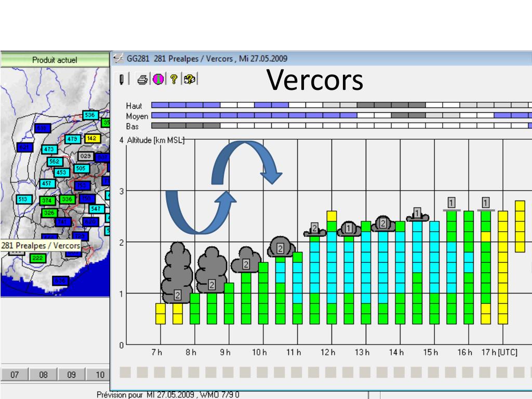Select green region 336 on the map

coord(68,199)
